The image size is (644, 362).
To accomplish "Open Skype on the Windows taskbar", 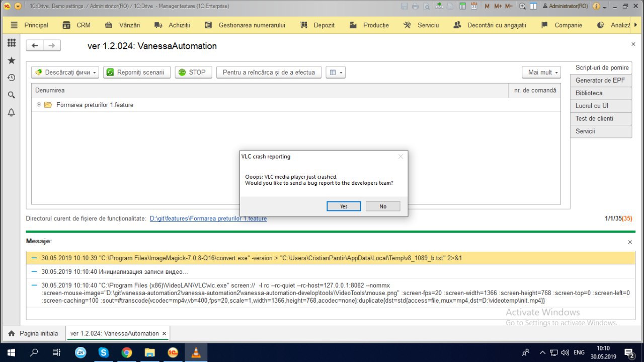I will (x=104, y=352).
